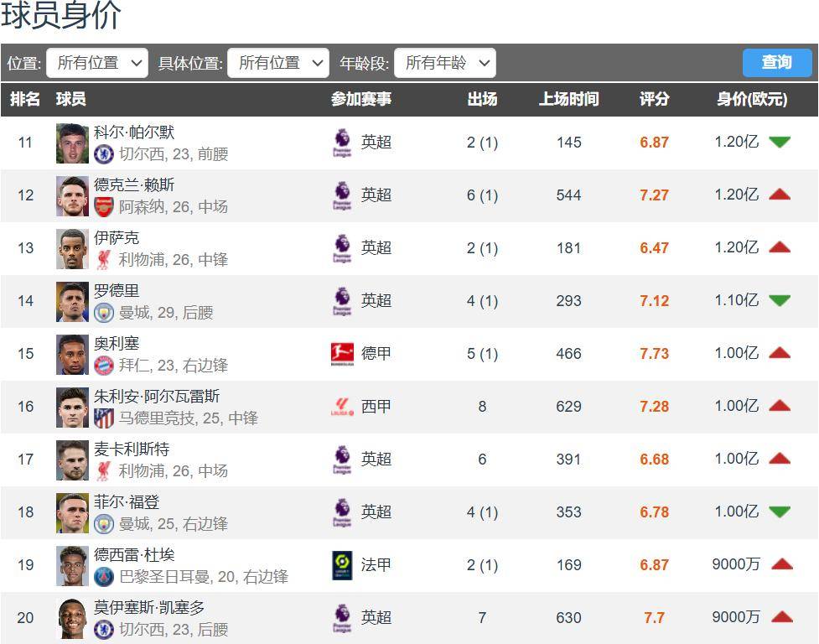
Task: Click 伊萨克's player portrait thumbnail
Action: (x=71, y=248)
